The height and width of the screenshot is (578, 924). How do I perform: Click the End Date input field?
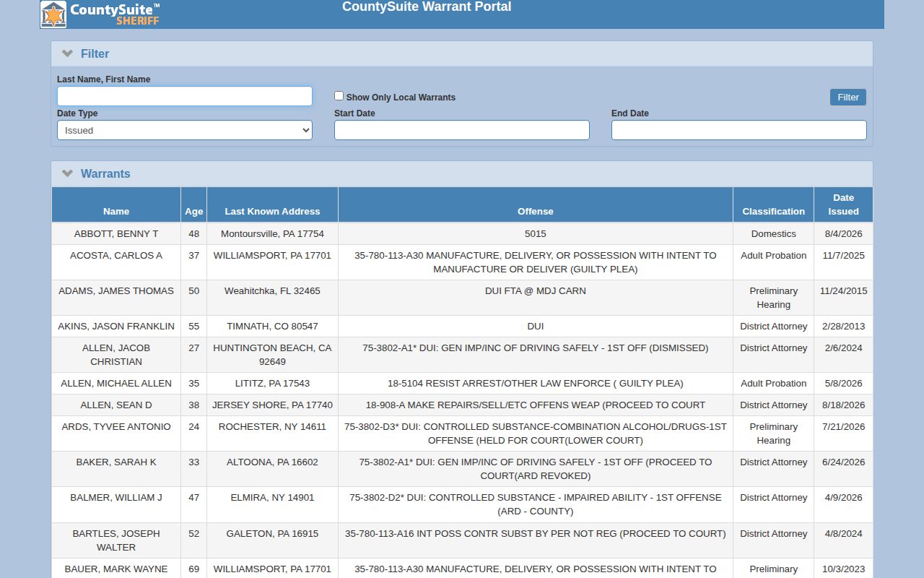(x=739, y=130)
